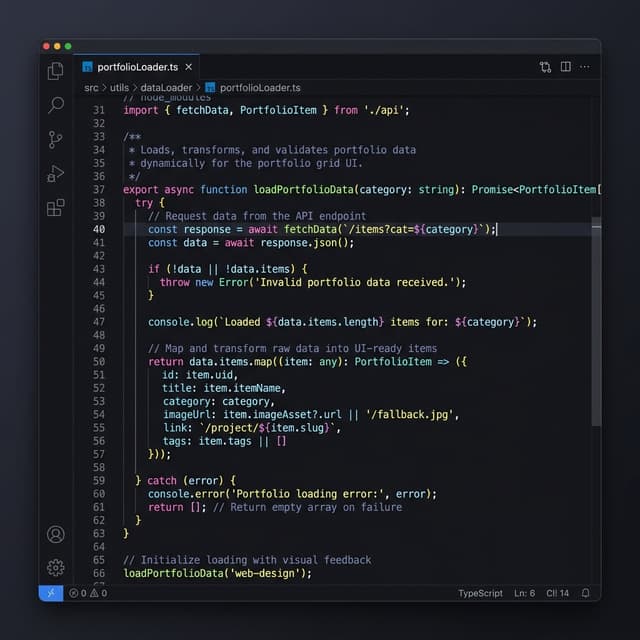Click the src breadcrumb segment
The image size is (640, 640).
(x=91, y=88)
